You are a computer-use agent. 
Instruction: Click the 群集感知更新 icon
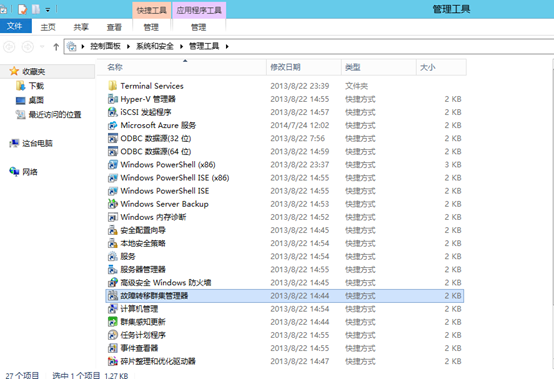(112, 322)
